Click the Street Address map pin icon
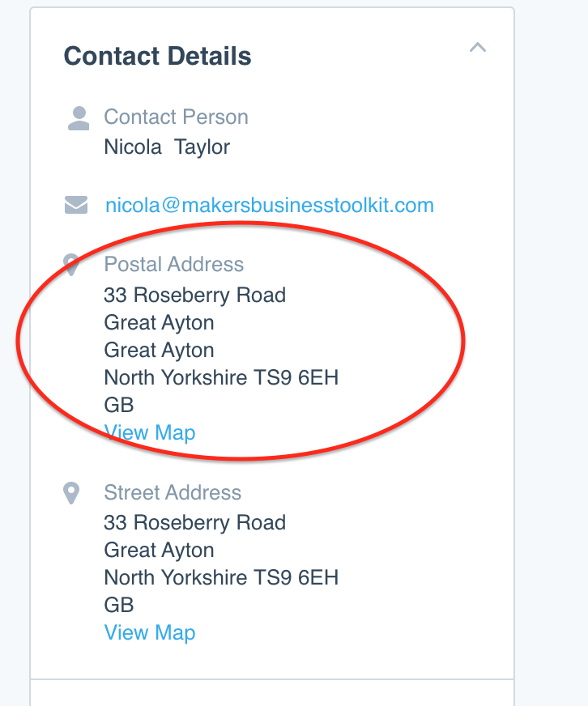Viewport: 588px width, 706px height. pyautogui.click(x=72, y=493)
